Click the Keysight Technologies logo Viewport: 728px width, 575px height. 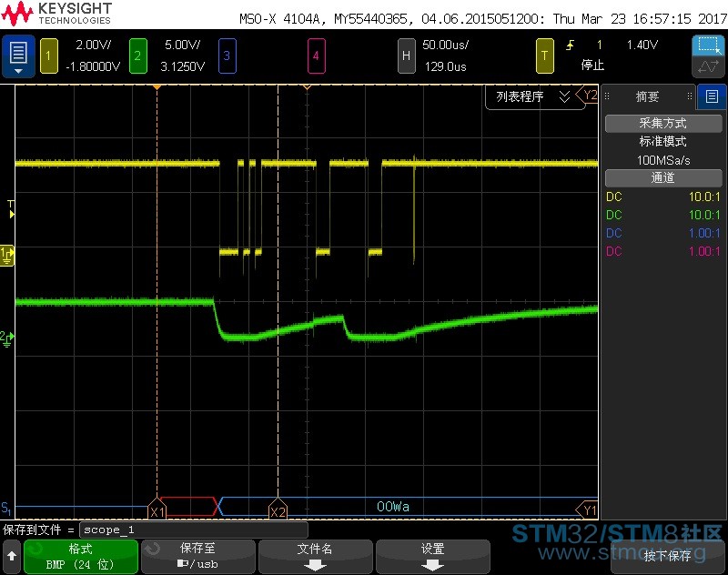pos(56,14)
